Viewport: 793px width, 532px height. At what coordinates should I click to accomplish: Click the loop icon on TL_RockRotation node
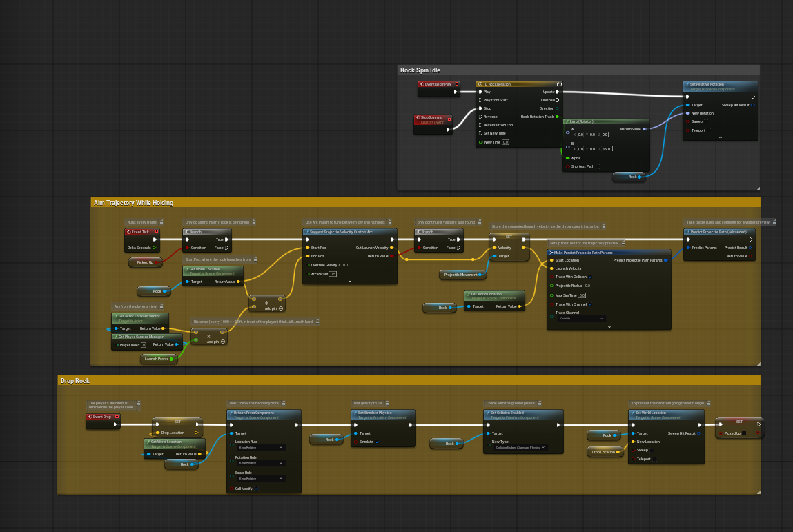tap(559, 84)
